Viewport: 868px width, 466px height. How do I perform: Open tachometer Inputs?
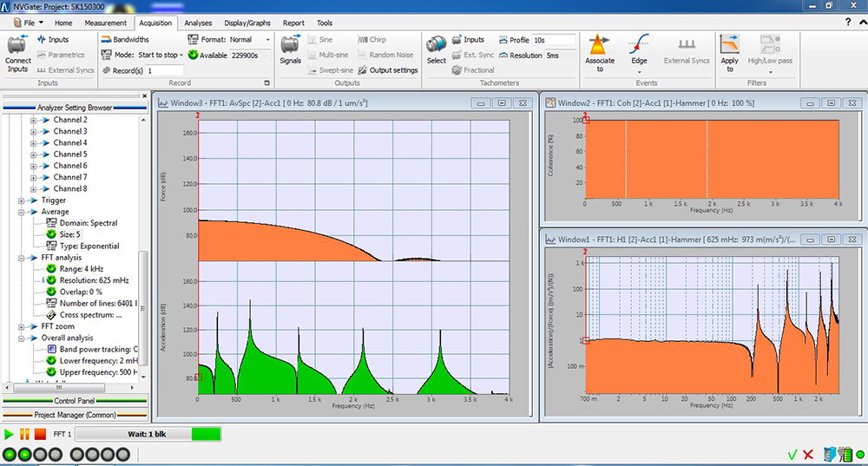(468, 39)
